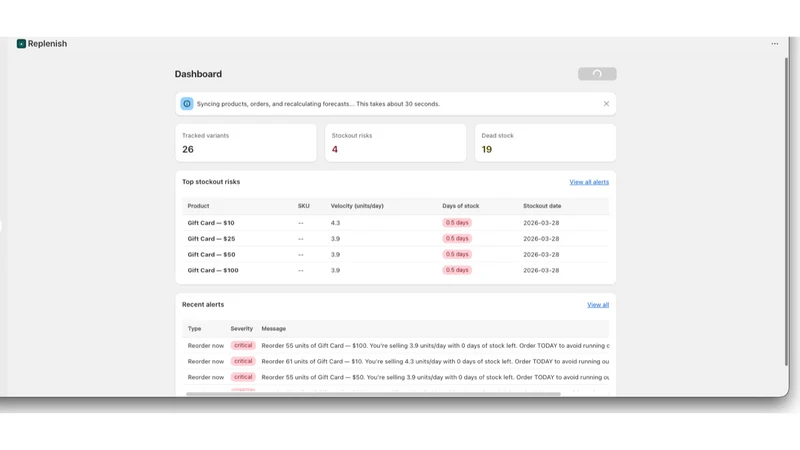Open the View all link in Recent alerts
Image resolution: width=800 pixels, height=450 pixels.
(x=597, y=305)
